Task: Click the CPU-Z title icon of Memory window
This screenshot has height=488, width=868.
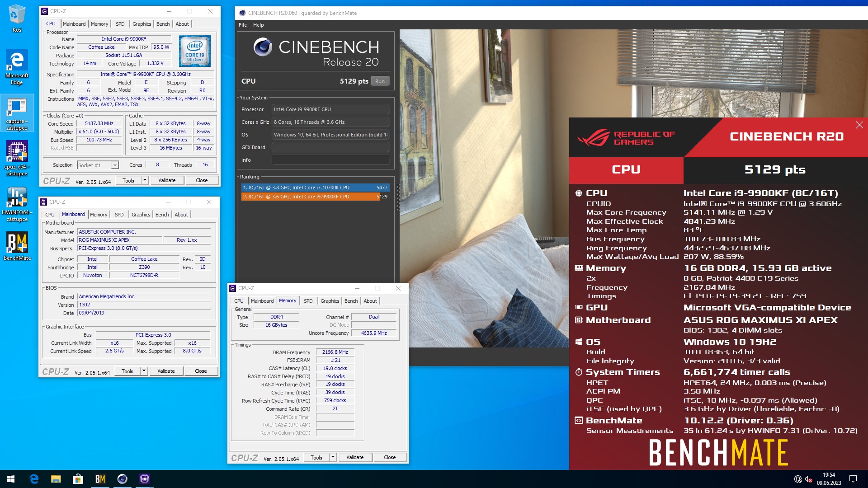Action: pyautogui.click(x=232, y=288)
